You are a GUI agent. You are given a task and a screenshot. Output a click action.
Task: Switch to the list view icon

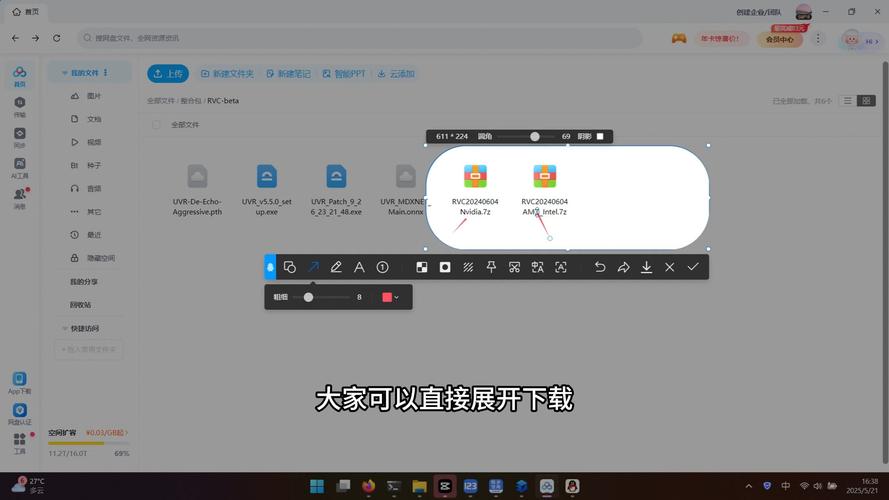[x=848, y=101]
